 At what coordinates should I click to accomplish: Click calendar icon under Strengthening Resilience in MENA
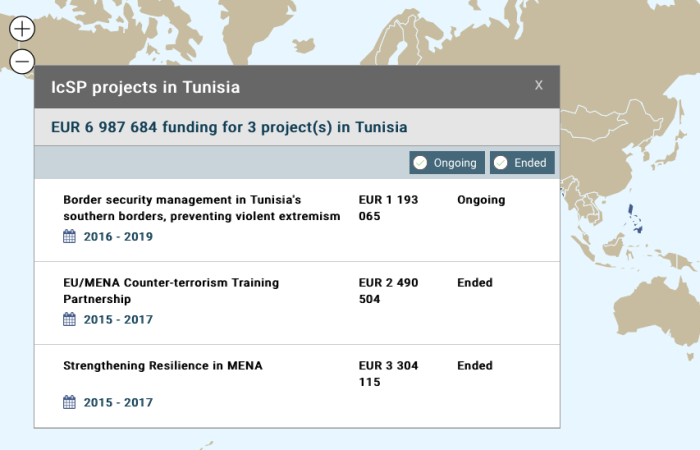[69, 402]
